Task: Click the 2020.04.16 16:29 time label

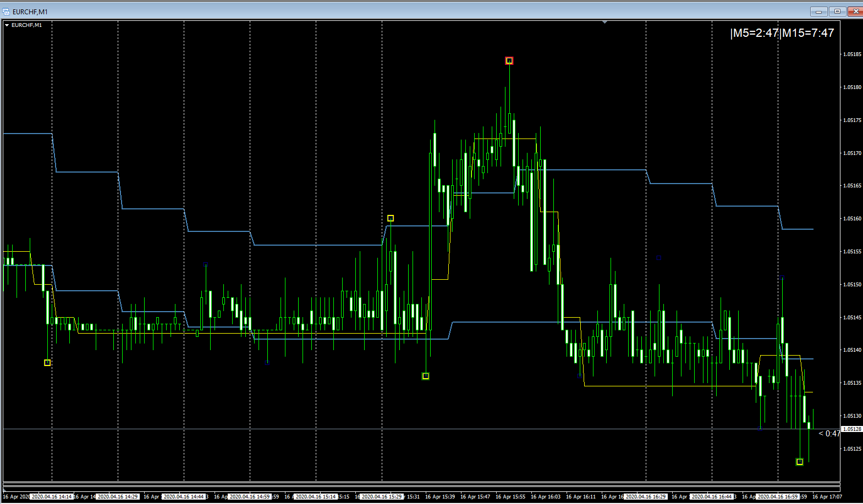Action: 646,497
